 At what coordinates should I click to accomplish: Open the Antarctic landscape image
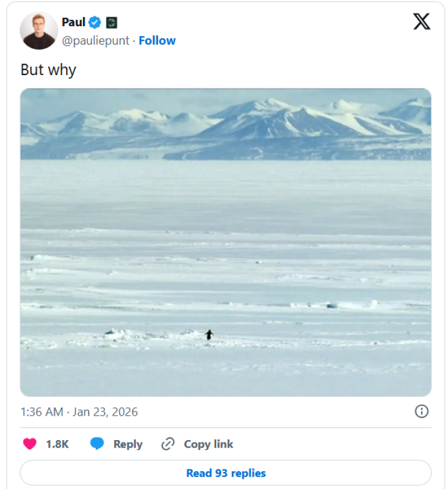(x=226, y=244)
